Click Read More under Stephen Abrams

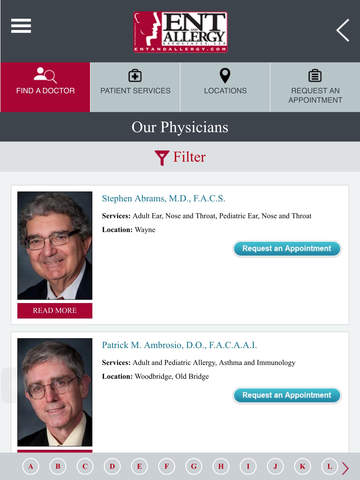(55, 311)
